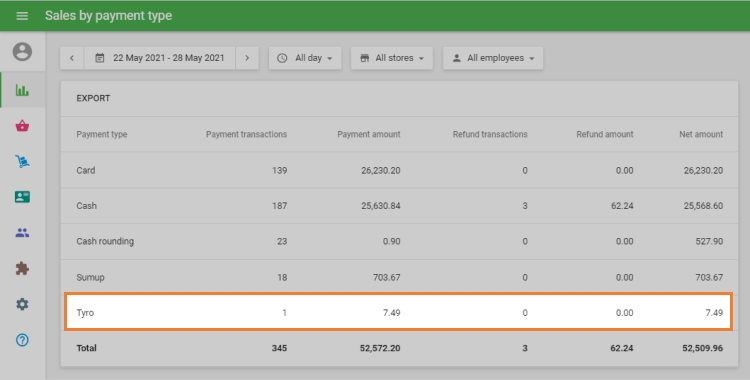The width and height of the screenshot is (750, 380).
Task: Click Card payment transactions value 139
Action: click(279, 170)
